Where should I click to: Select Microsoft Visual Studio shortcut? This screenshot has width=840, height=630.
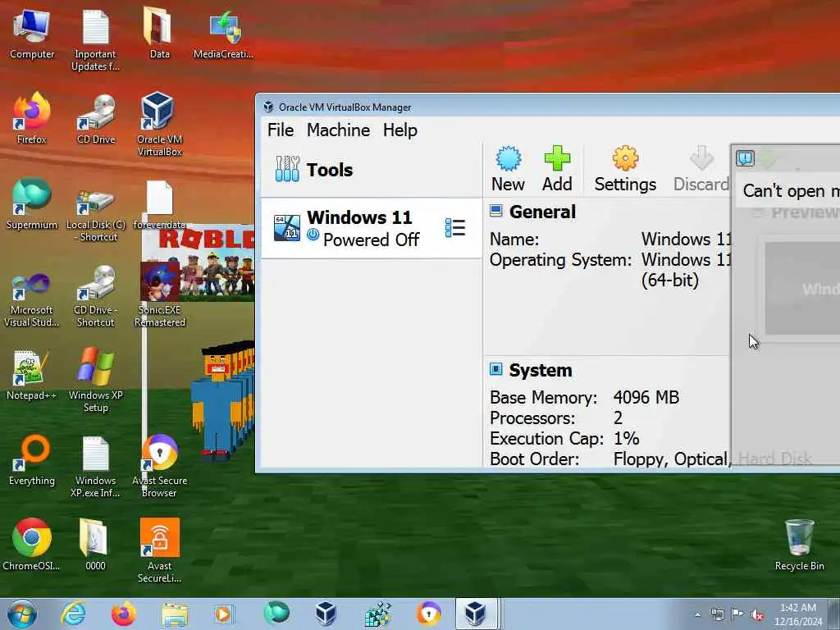point(32,298)
